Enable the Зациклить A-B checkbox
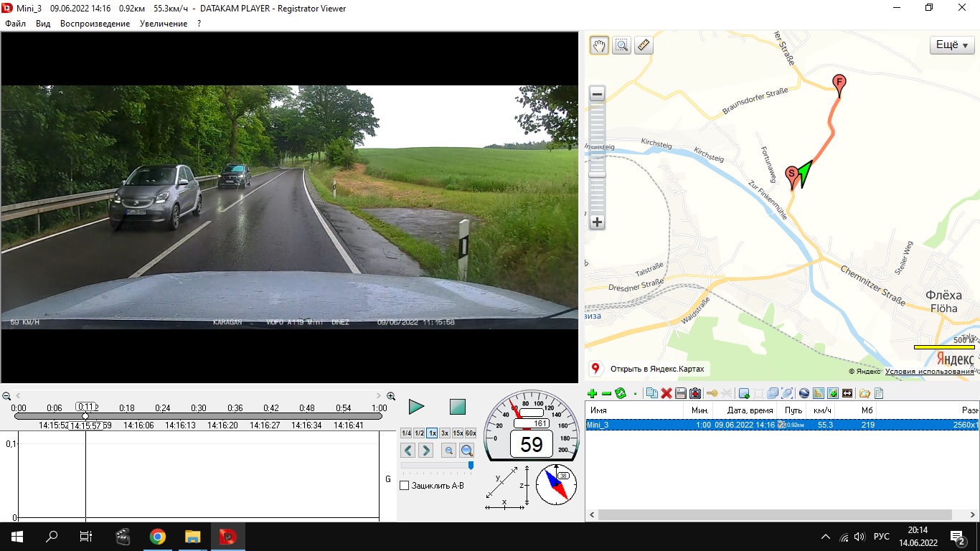The image size is (980, 551). (x=405, y=486)
